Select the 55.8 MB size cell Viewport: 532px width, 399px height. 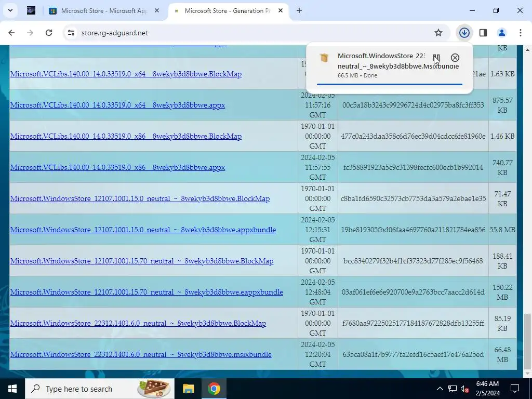click(x=502, y=230)
